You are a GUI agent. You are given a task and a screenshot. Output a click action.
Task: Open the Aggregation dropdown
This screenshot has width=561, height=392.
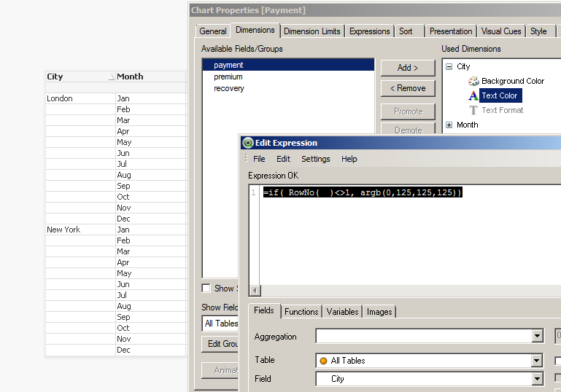[x=537, y=336]
